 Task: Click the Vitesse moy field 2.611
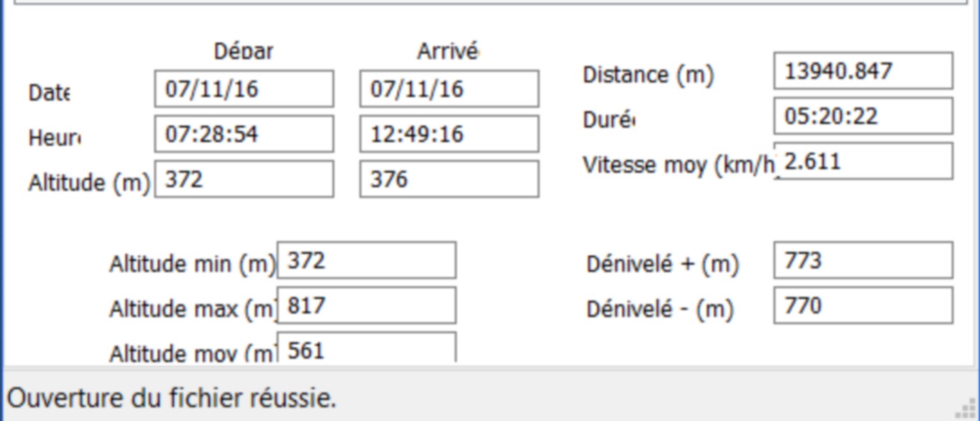click(x=864, y=161)
